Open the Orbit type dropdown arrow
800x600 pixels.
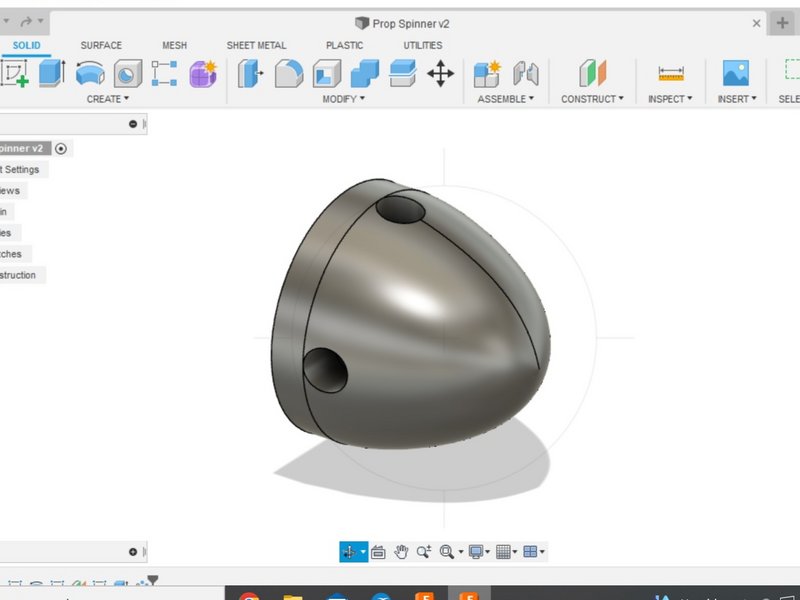point(363,552)
